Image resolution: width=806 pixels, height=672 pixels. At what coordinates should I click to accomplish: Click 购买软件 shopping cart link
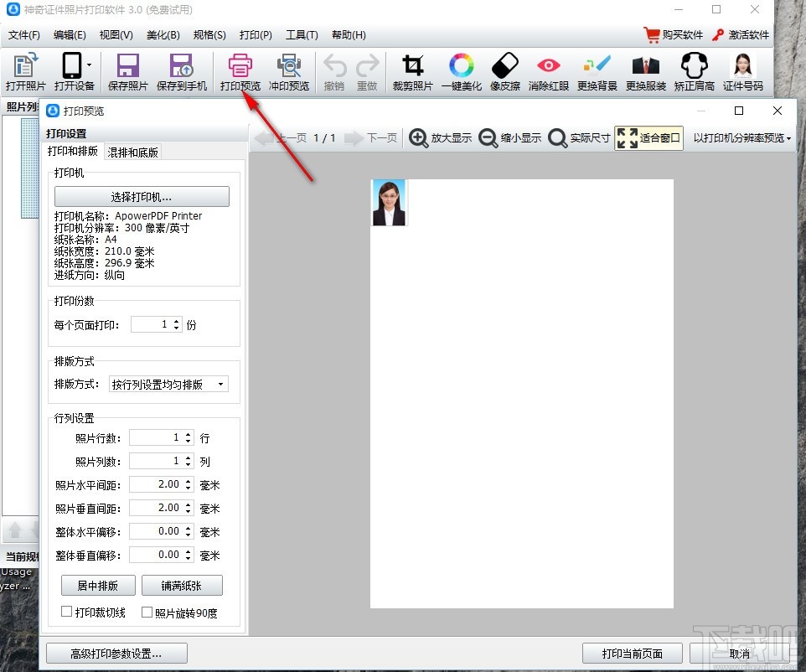tap(674, 35)
